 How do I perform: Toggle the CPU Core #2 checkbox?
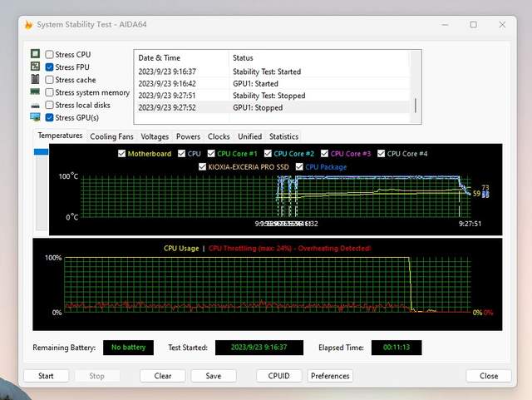268,154
